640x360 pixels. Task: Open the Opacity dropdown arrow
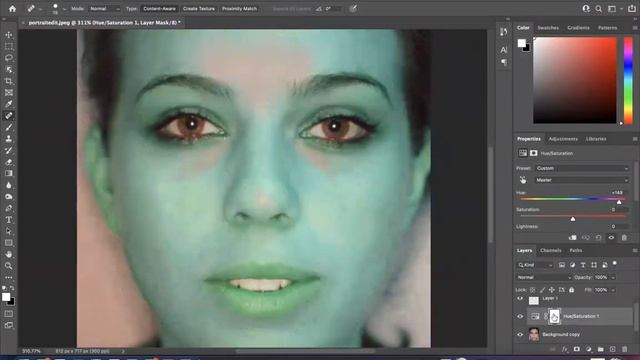pyautogui.click(x=613, y=278)
